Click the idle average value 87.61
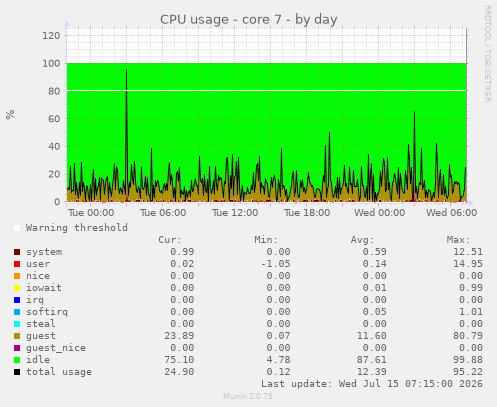The image size is (497, 407). (372, 360)
